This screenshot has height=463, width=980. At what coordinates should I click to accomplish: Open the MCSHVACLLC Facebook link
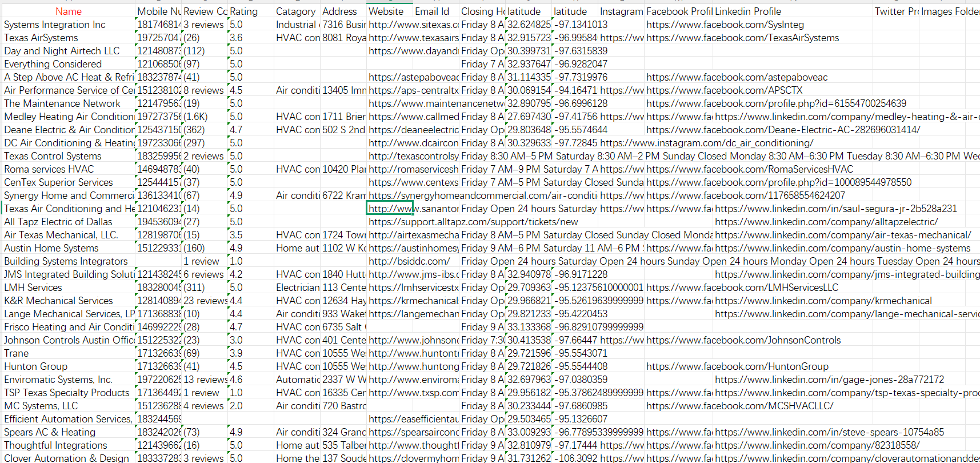tap(739, 406)
